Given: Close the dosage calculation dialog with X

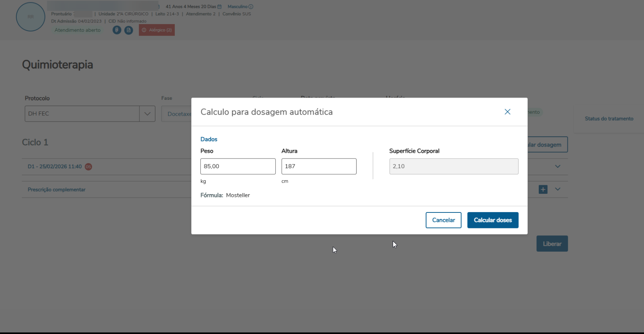Looking at the screenshot, I should (x=507, y=112).
